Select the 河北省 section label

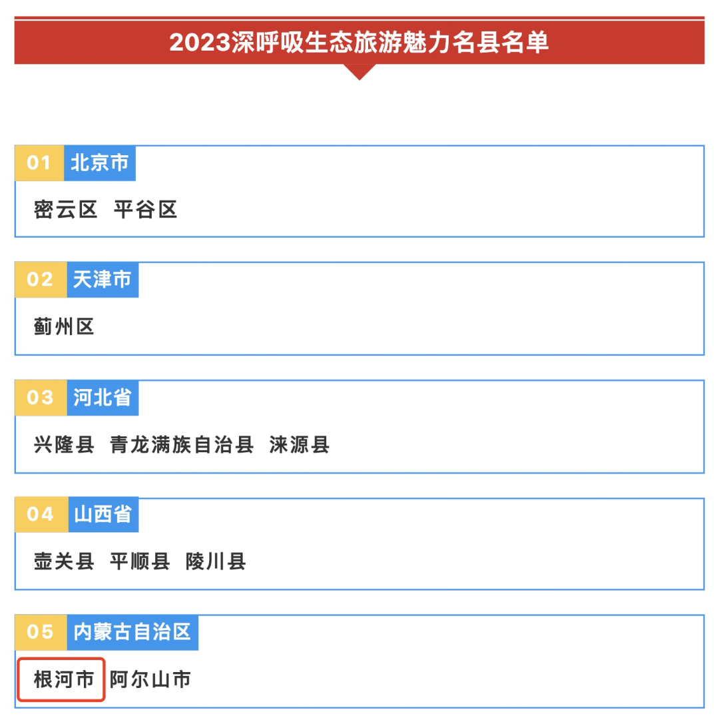[x=103, y=398]
